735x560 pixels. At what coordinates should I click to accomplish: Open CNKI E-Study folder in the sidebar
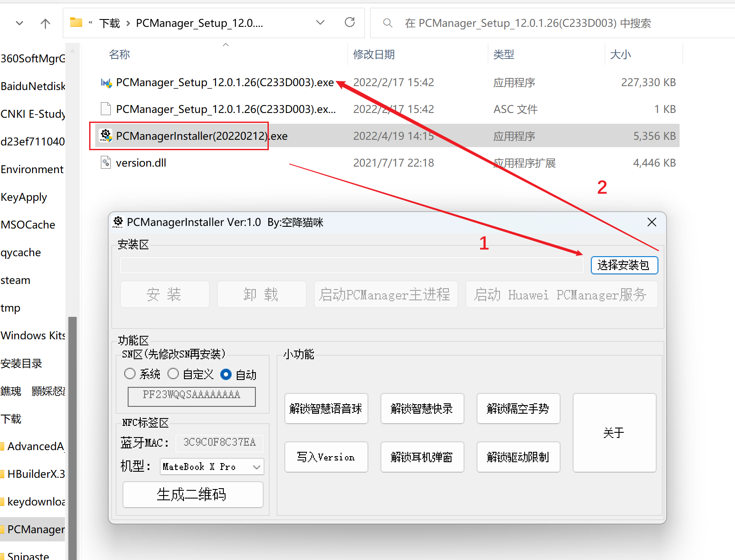33,114
